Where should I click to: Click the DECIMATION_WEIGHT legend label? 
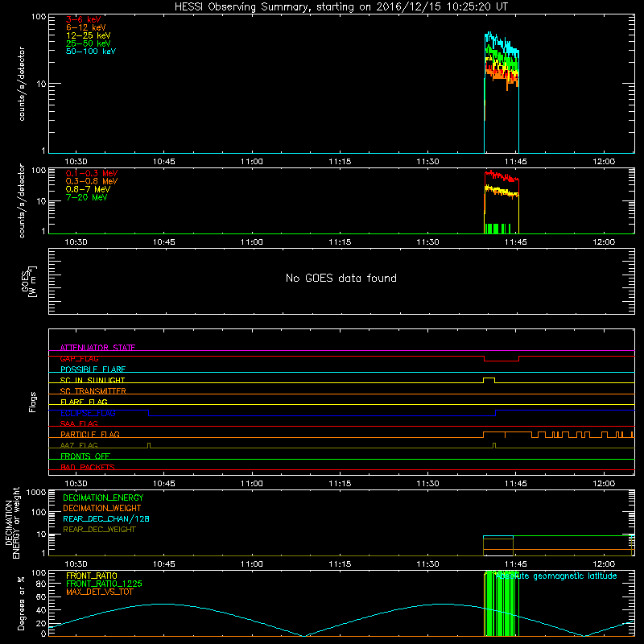pos(102,508)
